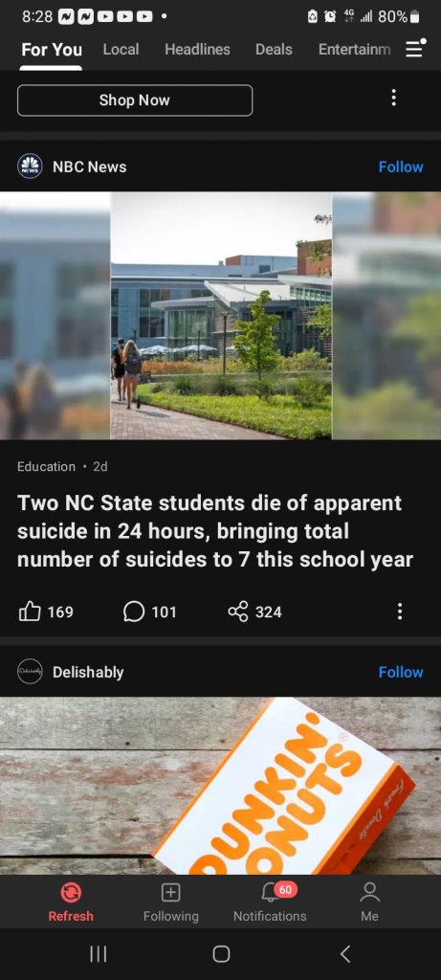
Task: Like the NC State students article
Action: point(46,612)
